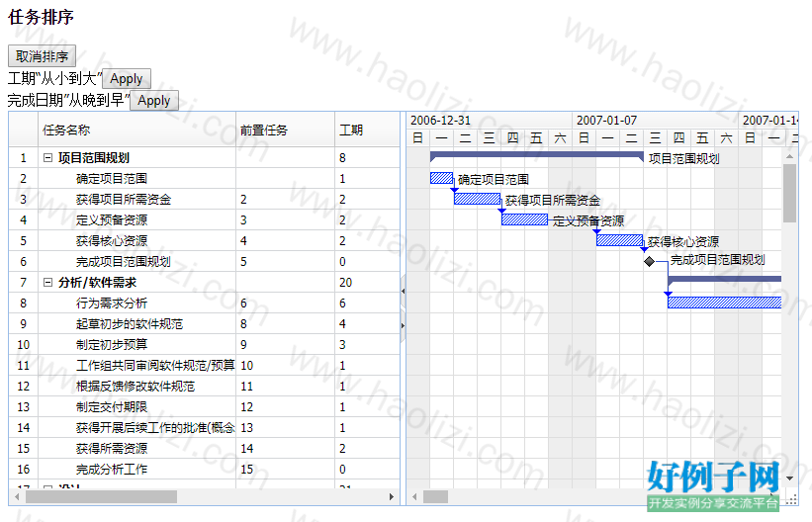This screenshot has width=812, height=522.
Task: Click the 获得核心资源 Gantt bar
Action: (x=620, y=240)
